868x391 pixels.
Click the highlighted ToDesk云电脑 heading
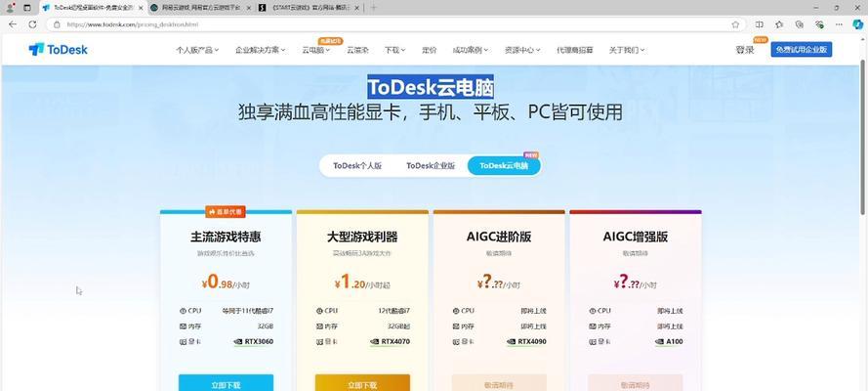431,87
